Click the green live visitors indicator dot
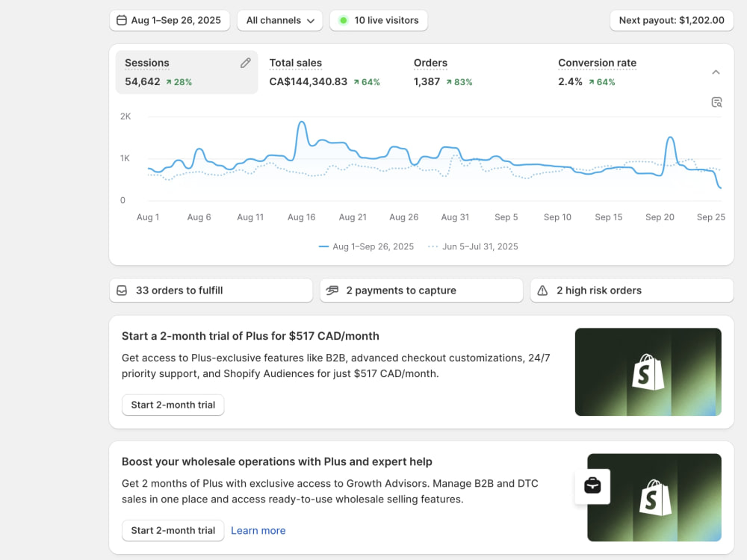This screenshot has height=560, width=747. [343, 20]
